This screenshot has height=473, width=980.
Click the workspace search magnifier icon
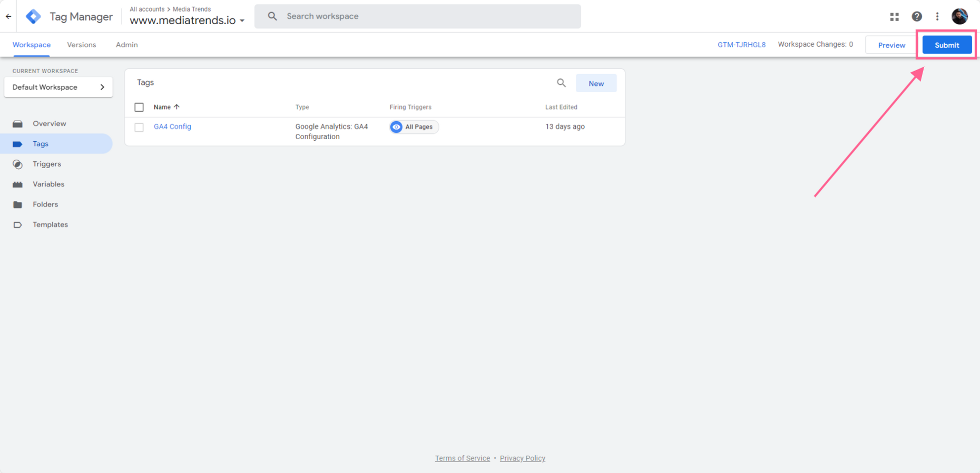click(x=272, y=16)
